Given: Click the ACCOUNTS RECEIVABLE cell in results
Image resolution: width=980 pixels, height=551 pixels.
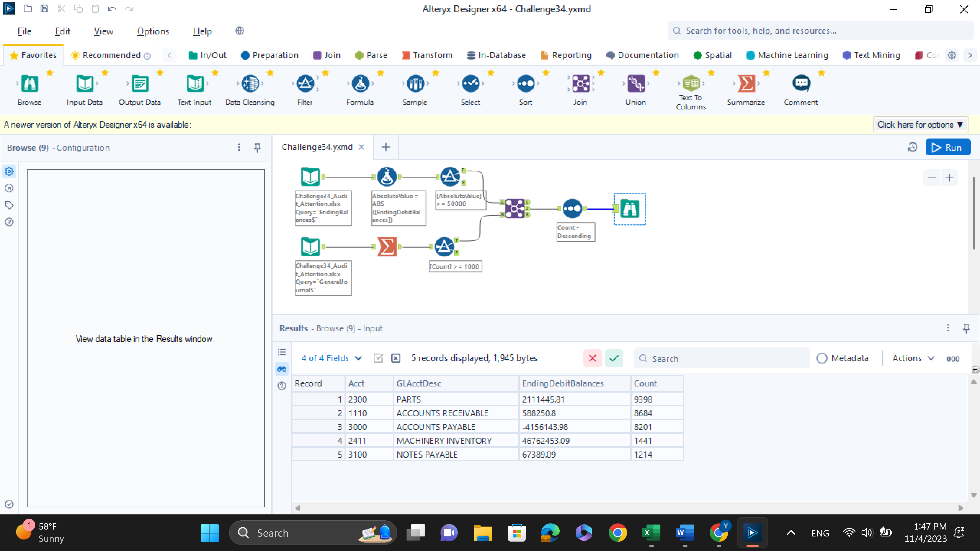Looking at the screenshot, I should (x=456, y=413).
